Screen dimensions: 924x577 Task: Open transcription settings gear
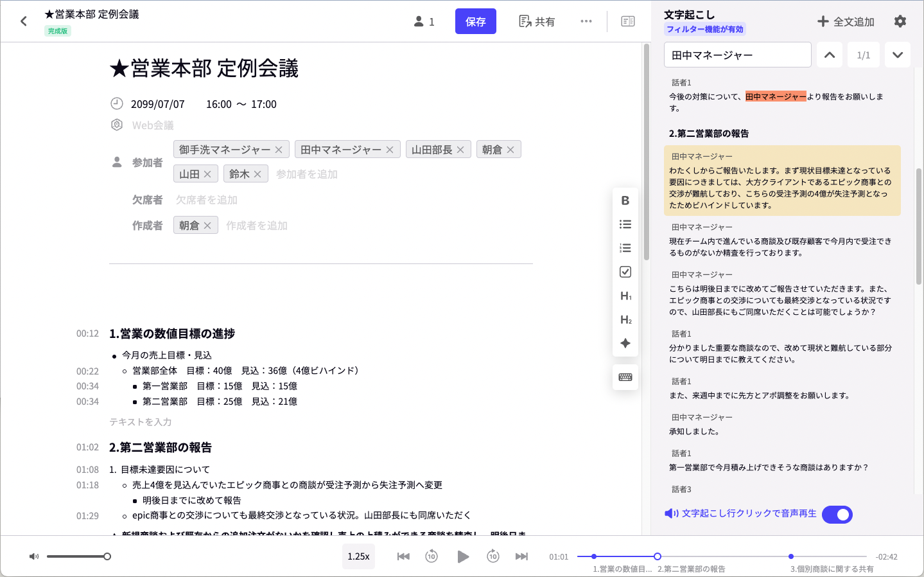click(900, 21)
